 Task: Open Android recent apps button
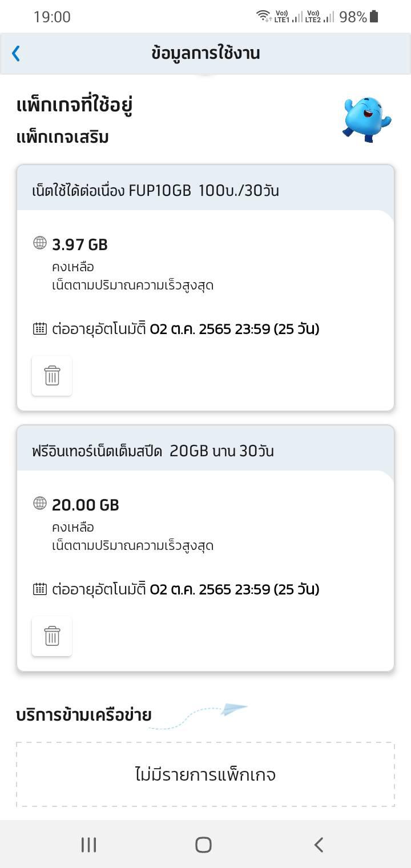(88, 845)
